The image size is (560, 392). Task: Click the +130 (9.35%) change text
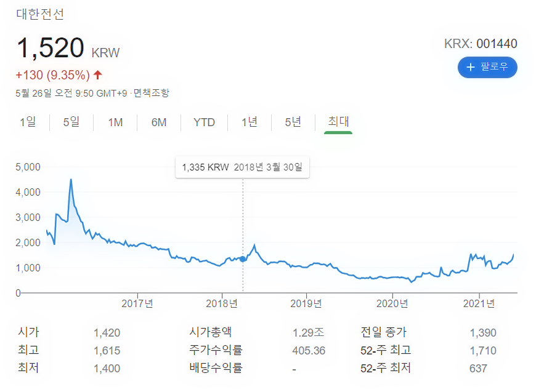coord(53,75)
